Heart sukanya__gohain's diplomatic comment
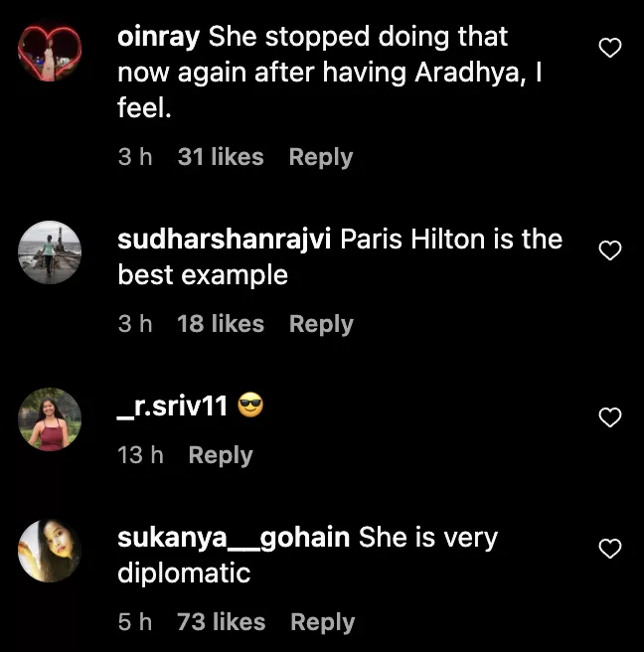This screenshot has width=644, height=652. coord(611,549)
